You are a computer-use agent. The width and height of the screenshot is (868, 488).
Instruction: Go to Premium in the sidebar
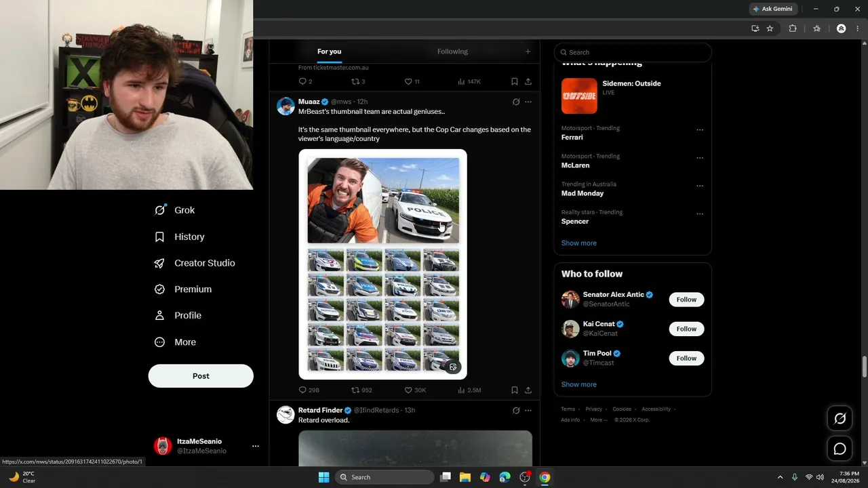coord(183,289)
